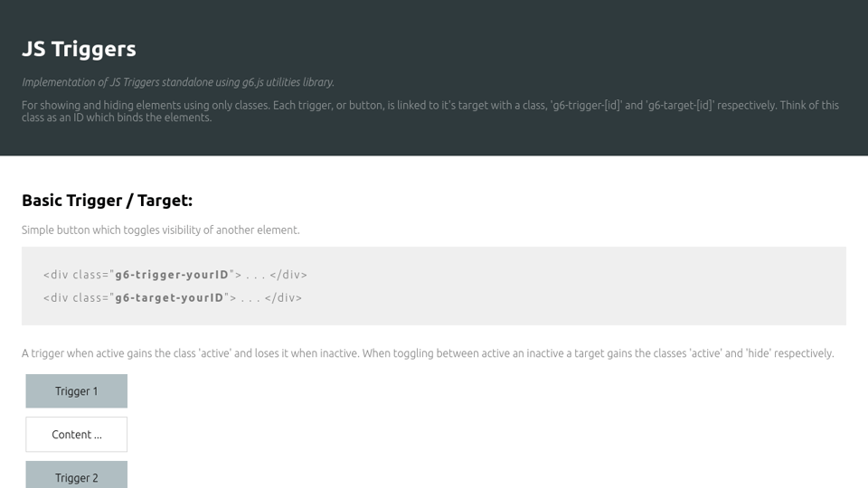
Task: Click the 'Basic Trigger / Target:' heading
Action: pos(107,201)
